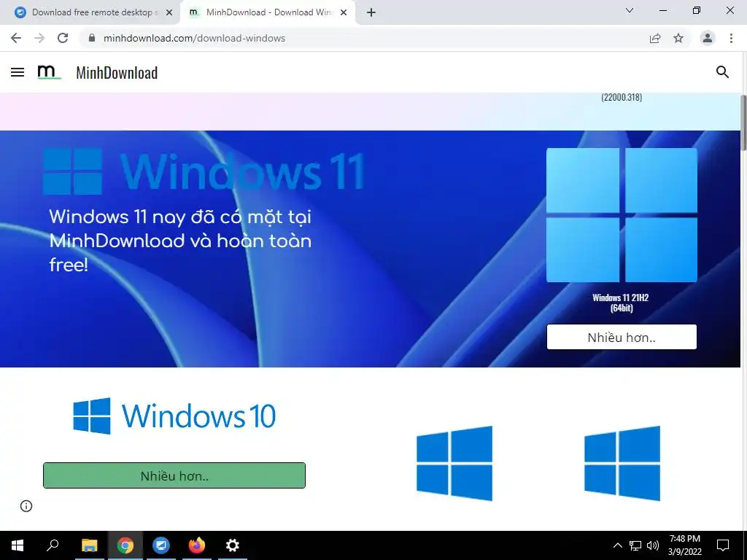Viewport: 747px width, 560px height.
Task: Click the MinhDownload m logo
Action: point(49,72)
